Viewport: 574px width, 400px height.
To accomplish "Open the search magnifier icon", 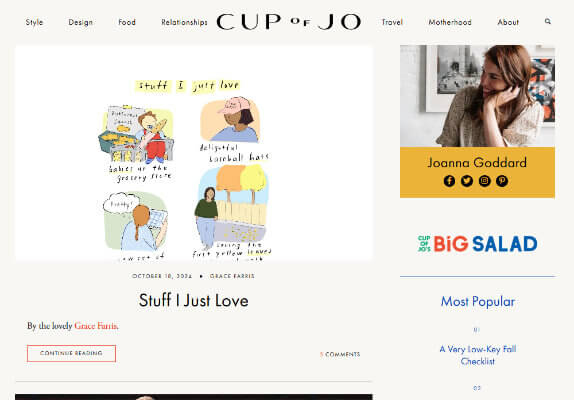I will 548,22.
